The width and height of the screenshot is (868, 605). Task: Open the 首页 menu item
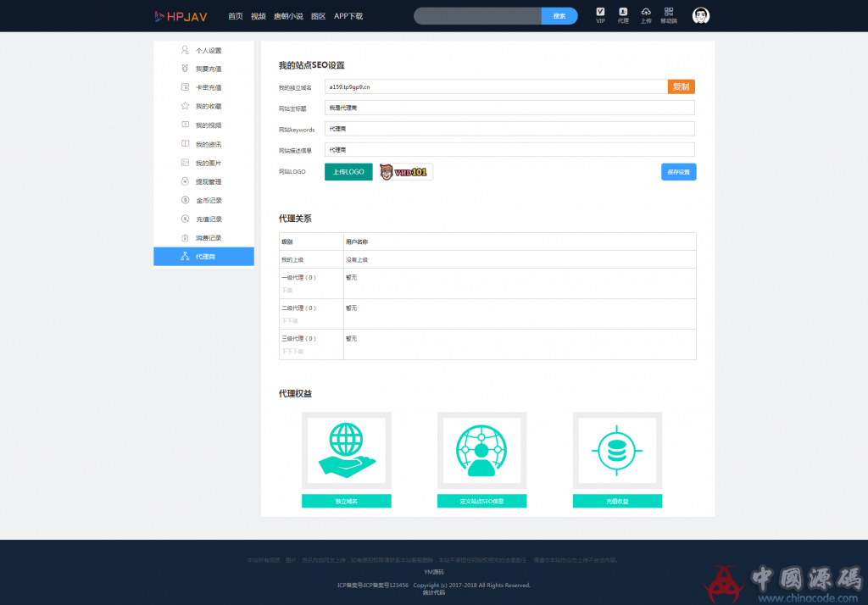(235, 15)
